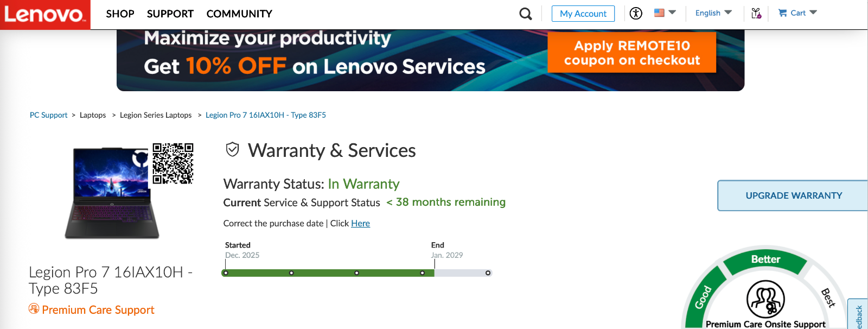Click the My Account button
Viewport: 868px width, 329px height.
click(583, 14)
